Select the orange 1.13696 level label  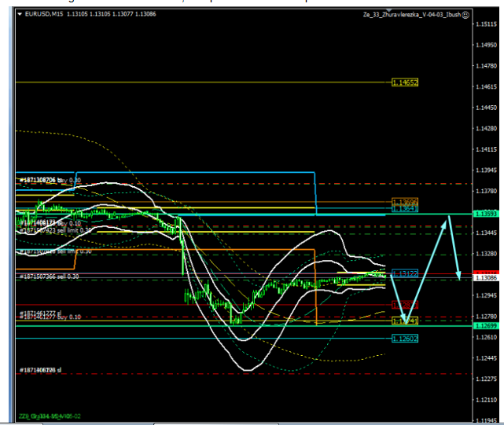coord(404,201)
